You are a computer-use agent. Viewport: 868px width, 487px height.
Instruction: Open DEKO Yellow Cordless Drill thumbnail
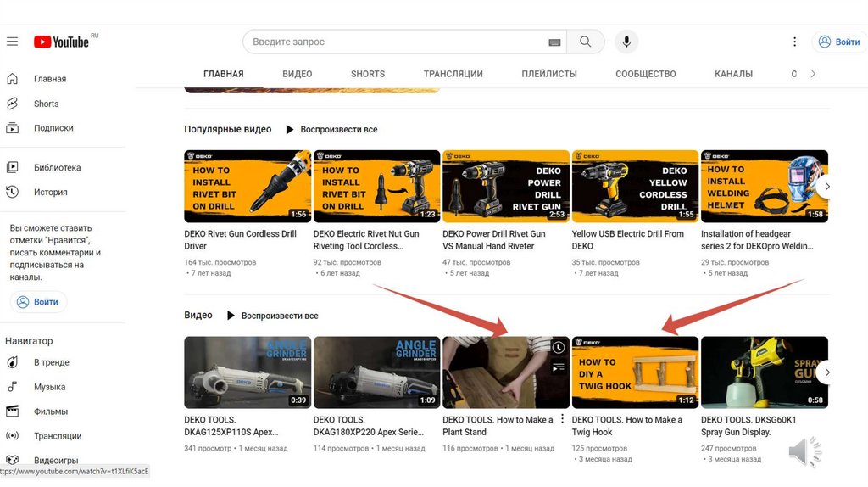pyautogui.click(x=635, y=186)
